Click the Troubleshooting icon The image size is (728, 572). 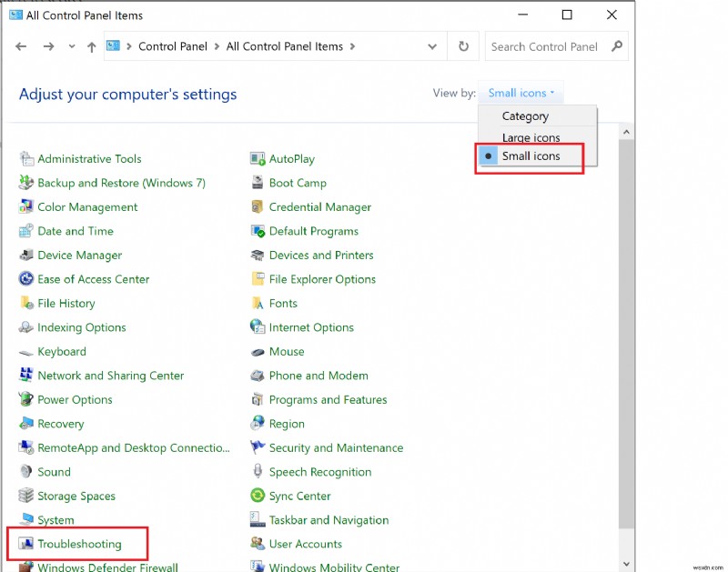[x=25, y=543]
